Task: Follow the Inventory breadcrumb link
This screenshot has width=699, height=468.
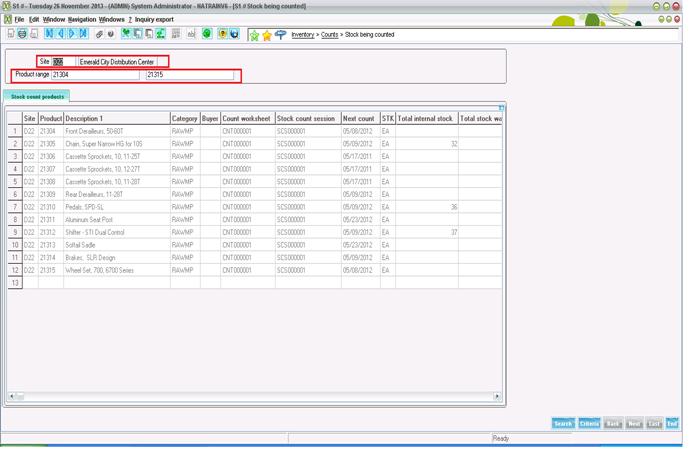Action: pyautogui.click(x=302, y=35)
